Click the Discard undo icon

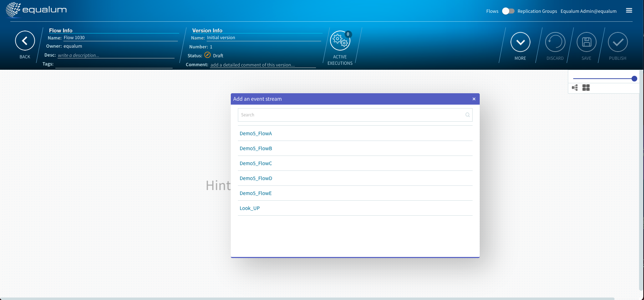tap(555, 42)
